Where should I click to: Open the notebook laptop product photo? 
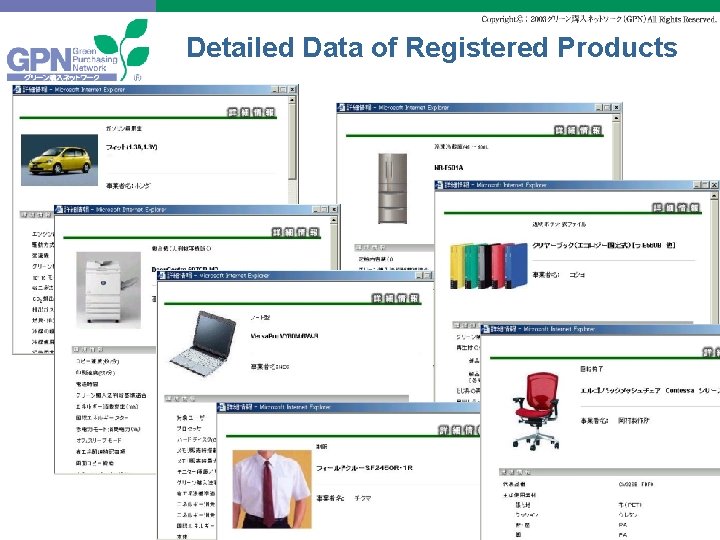(203, 343)
